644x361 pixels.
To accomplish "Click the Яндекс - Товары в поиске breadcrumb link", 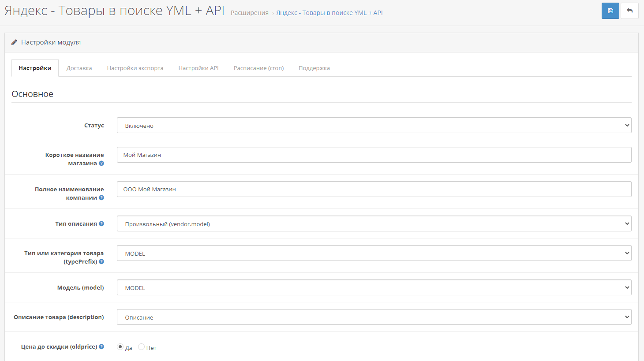I will pyautogui.click(x=329, y=13).
